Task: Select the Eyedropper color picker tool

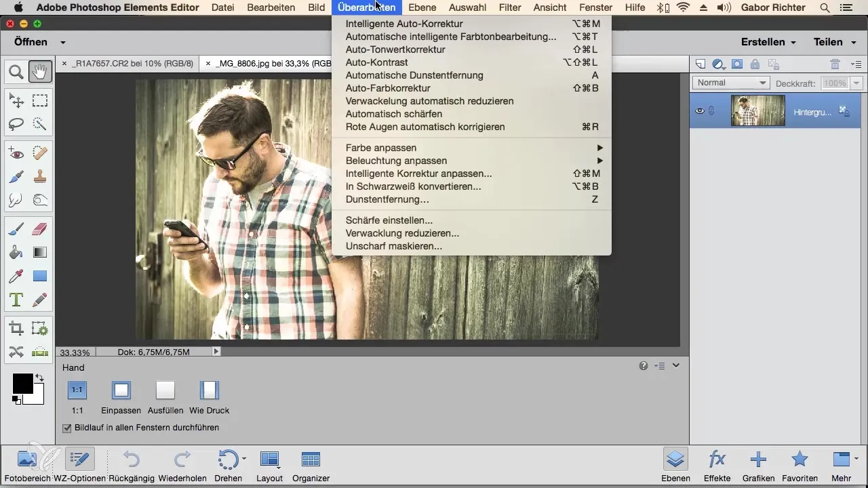Action: pos(16,276)
